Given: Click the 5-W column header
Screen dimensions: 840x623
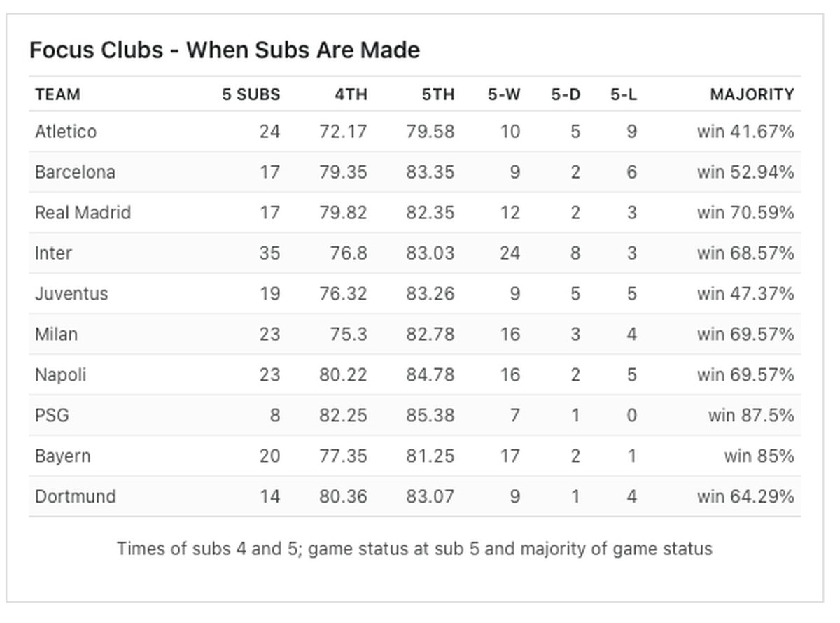Looking at the screenshot, I should click(x=504, y=94).
